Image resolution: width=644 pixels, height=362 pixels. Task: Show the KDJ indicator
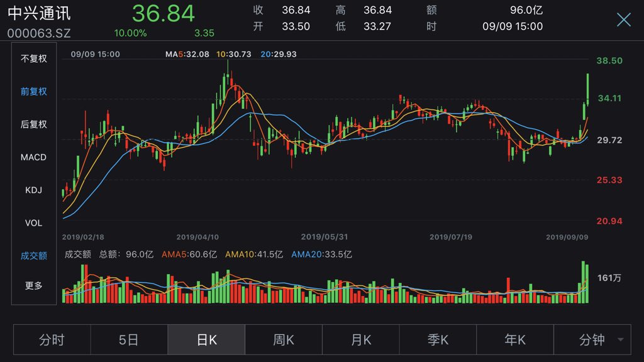coord(34,190)
